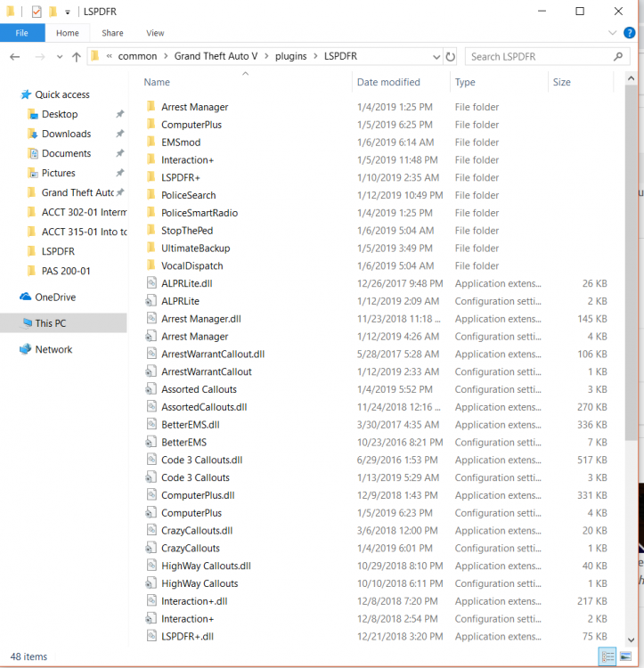Open the Share ribbon tab

pos(112,33)
